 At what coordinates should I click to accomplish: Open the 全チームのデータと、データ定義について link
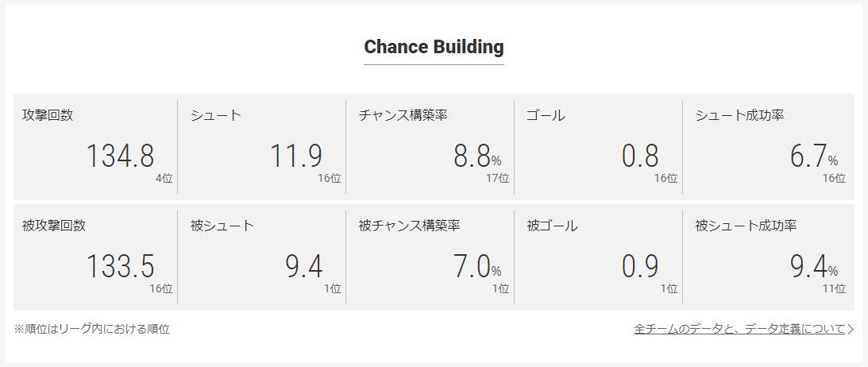pos(739,330)
